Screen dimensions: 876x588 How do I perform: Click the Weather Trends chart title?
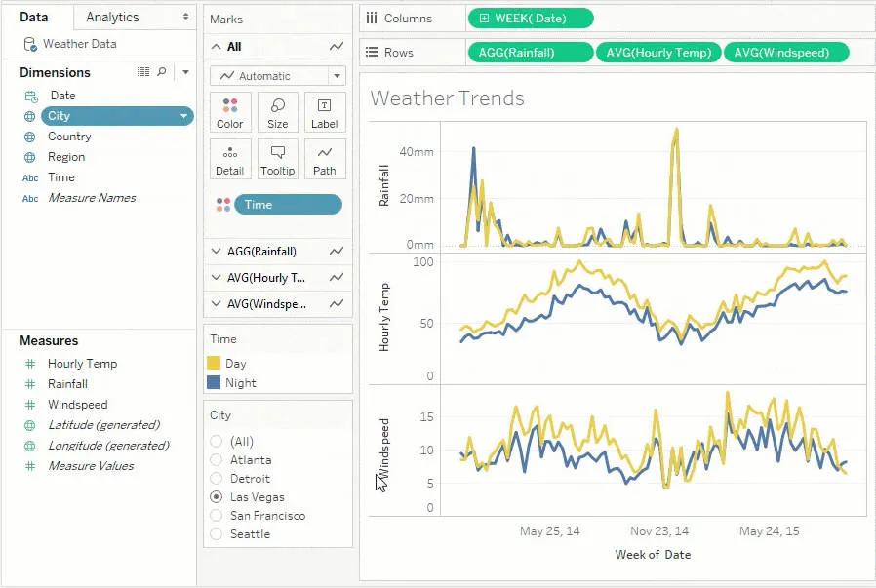447,98
